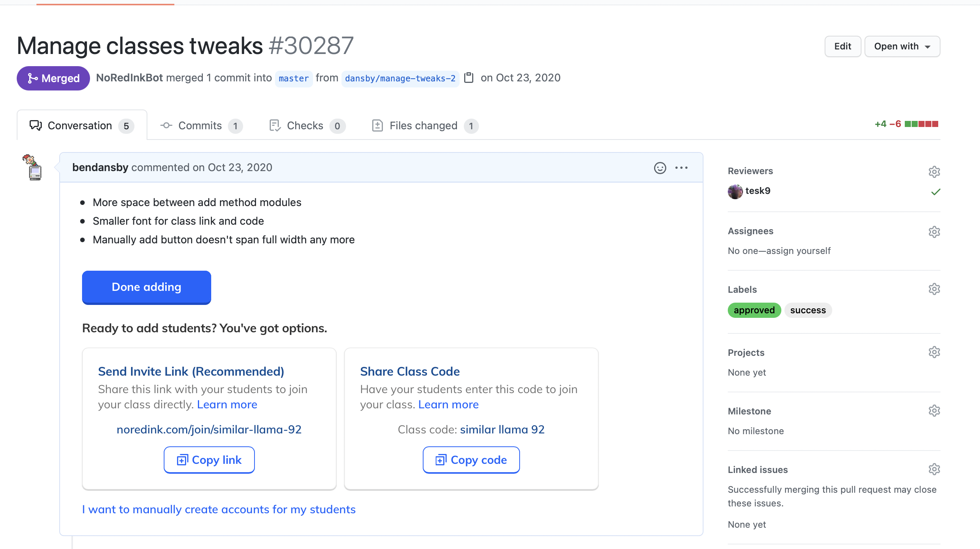Open Reviewers settings gear
The width and height of the screenshot is (980, 549).
point(934,171)
